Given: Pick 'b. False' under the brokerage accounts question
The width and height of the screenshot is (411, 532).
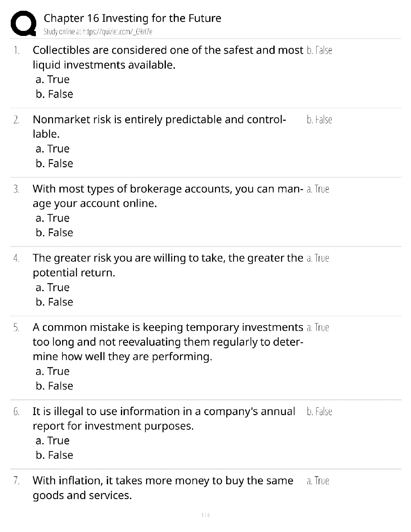Looking at the screenshot, I should click(x=54, y=232).
